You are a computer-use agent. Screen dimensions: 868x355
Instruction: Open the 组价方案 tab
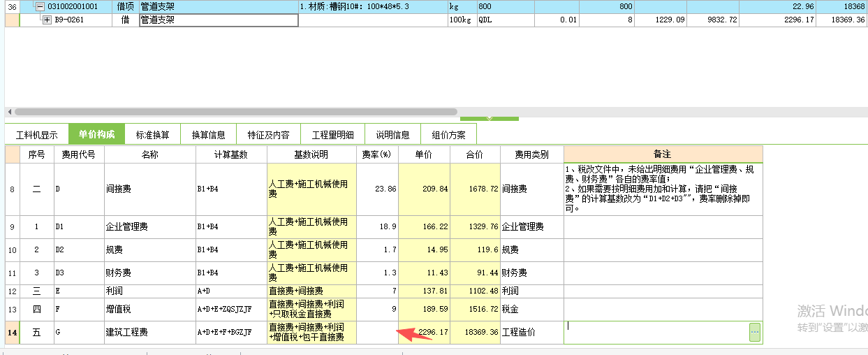point(448,134)
